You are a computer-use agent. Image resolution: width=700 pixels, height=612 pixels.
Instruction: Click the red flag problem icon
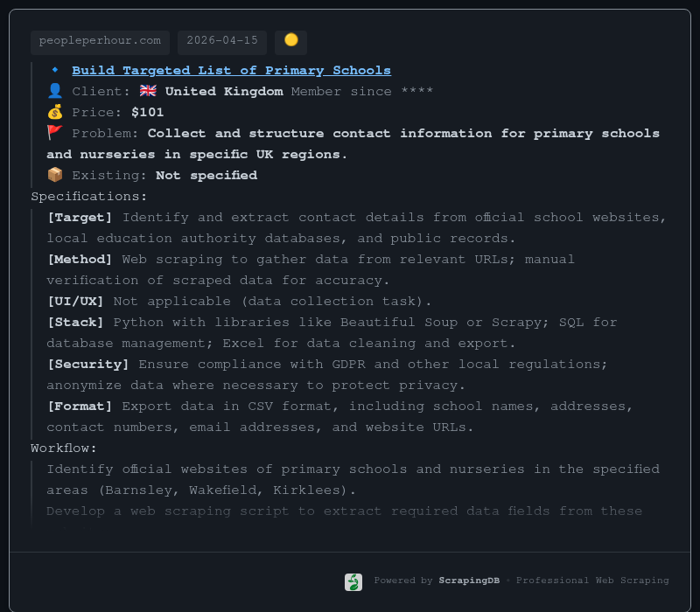click(x=55, y=133)
